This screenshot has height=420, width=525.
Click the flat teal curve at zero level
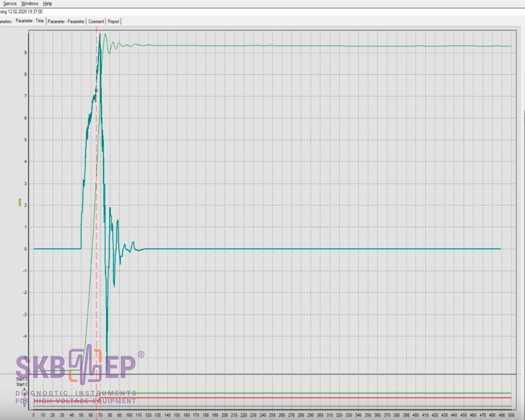click(315, 249)
